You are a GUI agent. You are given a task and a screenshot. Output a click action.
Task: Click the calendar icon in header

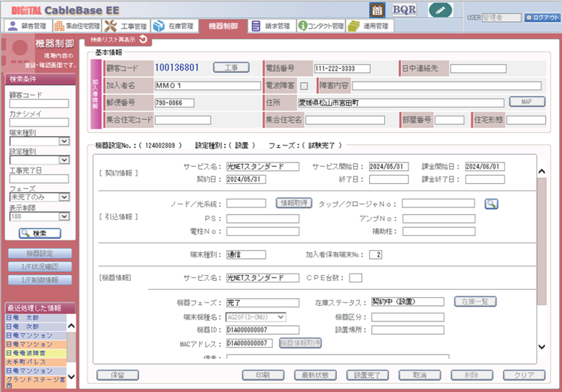(x=377, y=10)
